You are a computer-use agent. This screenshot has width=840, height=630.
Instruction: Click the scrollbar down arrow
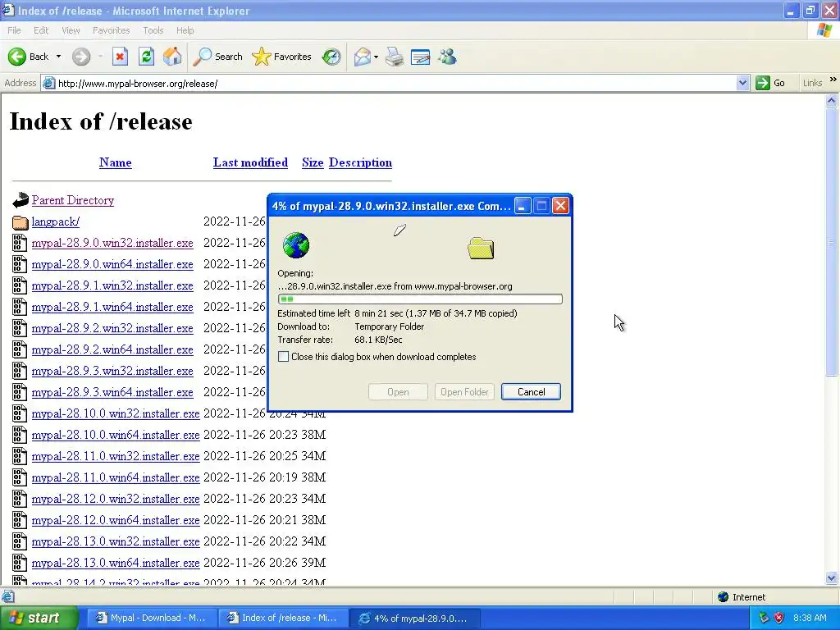tap(832, 577)
